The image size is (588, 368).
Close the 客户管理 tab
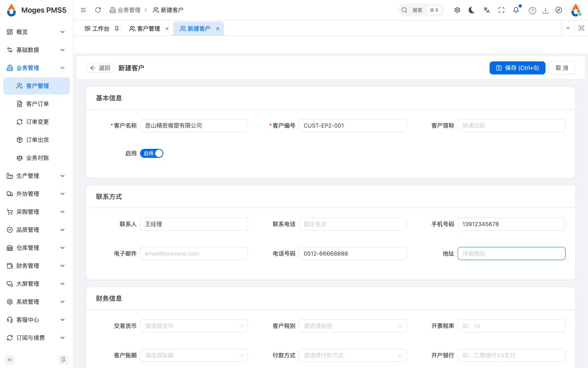(167, 29)
